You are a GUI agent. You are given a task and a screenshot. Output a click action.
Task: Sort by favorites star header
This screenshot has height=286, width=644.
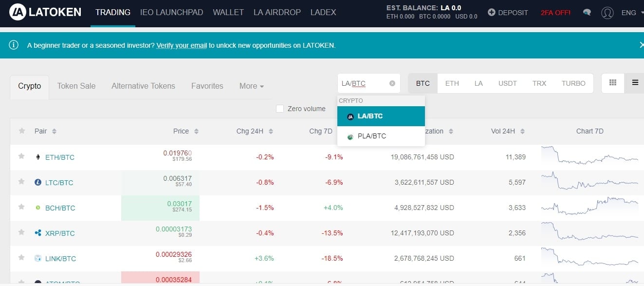[x=21, y=131]
